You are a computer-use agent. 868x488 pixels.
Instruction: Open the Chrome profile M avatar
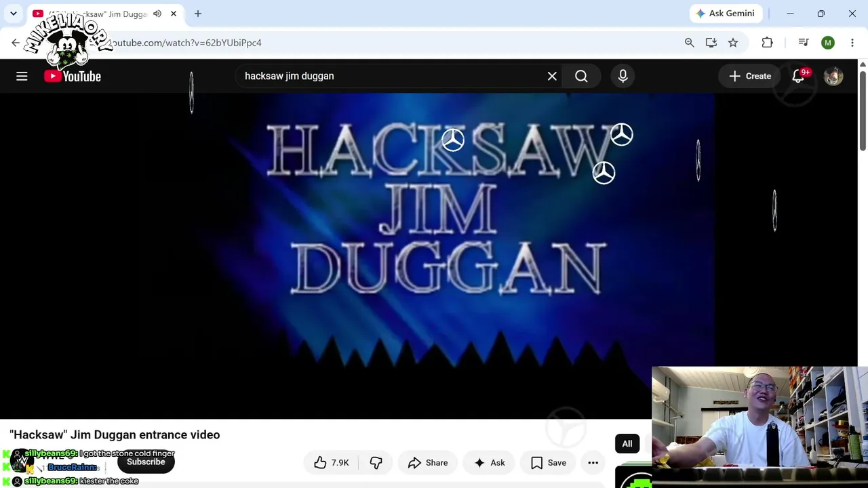[828, 43]
